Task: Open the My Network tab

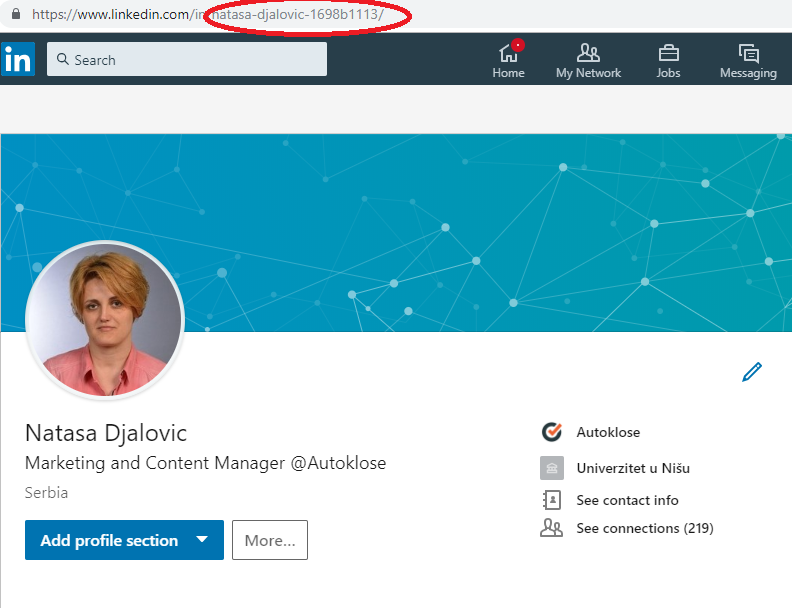Action: pos(588,60)
